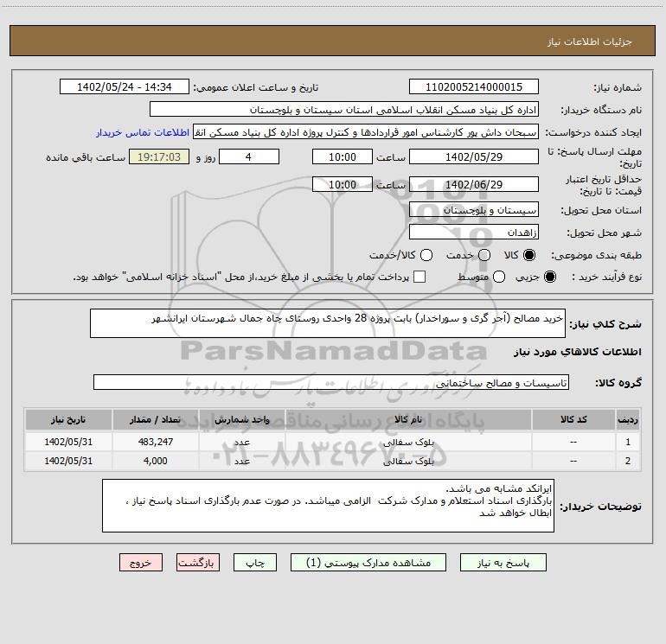Click the جزئیات اطلاعات نیاز header title
The width and height of the screenshot is (666, 644).
590,41
